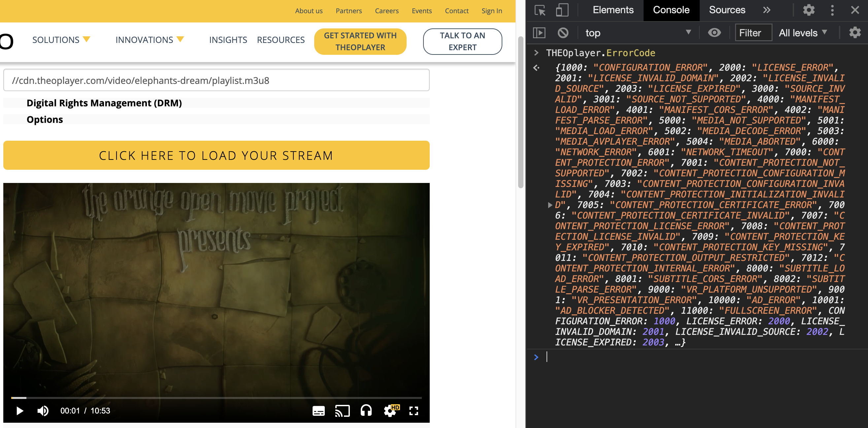Show the console sidebar panel

(x=540, y=32)
